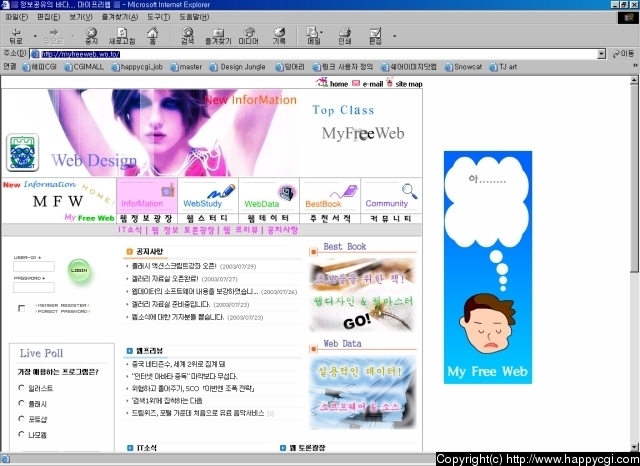Image resolution: width=640 pixels, height=466 pixels.
Task: Open the Snowcat links bar shortcut
Action: (x=464, y=67)
